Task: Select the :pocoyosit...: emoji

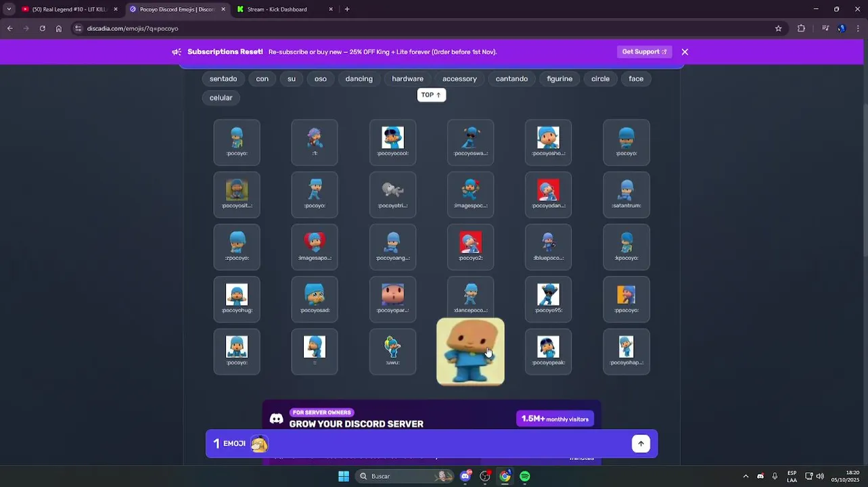Action: click(237, 195)
